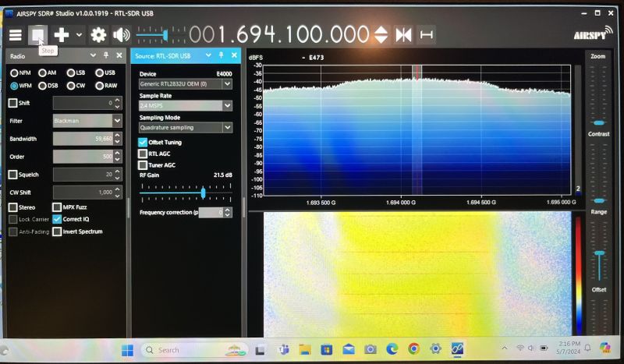Mute audio with the speaker icon
The height and width of the screenshot is (364, 624).
[x=121, y=35]
